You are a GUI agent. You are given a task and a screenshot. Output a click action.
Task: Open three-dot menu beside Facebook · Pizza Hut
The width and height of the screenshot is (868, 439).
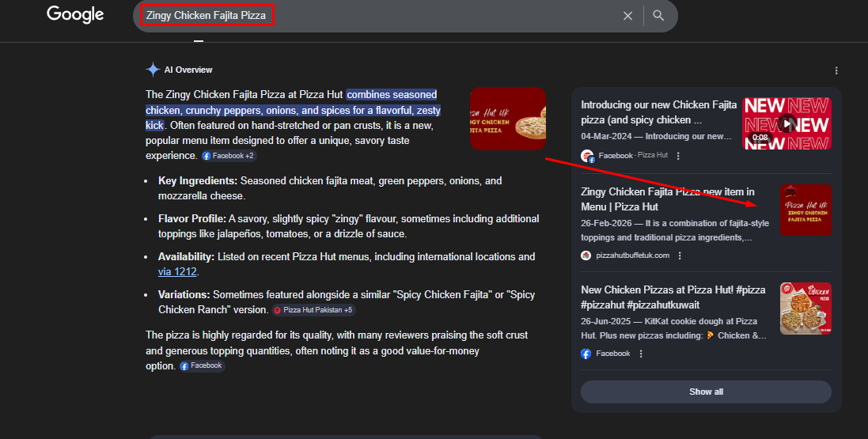(678, 156)
